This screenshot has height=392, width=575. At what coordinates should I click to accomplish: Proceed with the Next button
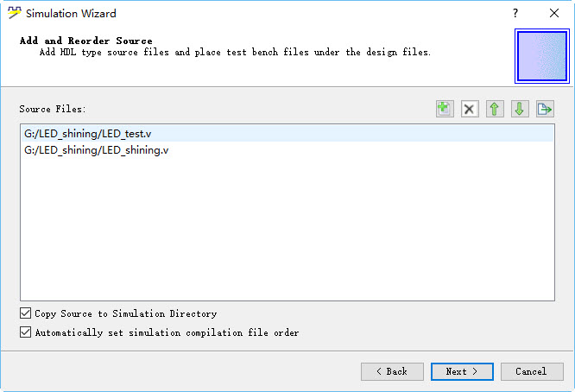pyautogui.click(x=462, y=371)
